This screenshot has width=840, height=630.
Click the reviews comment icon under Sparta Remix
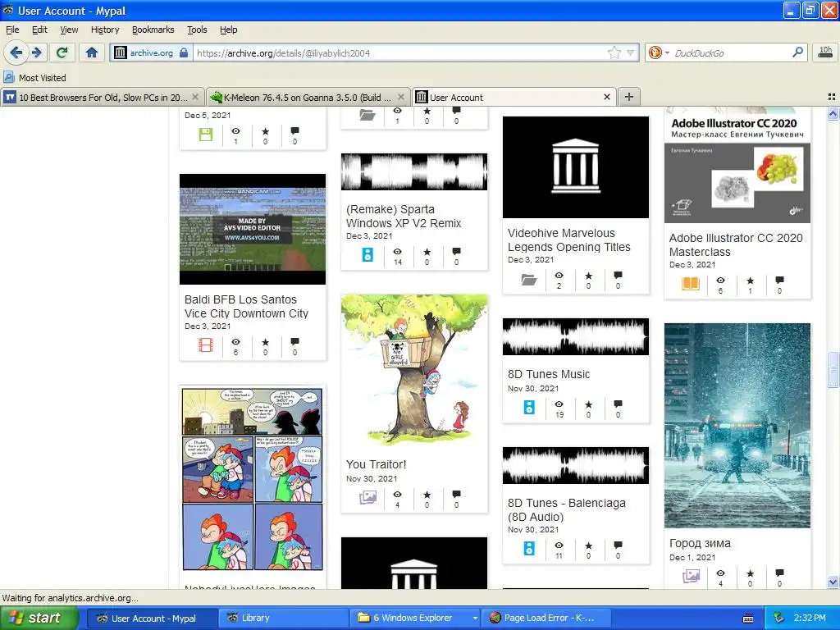coord(456,251)
